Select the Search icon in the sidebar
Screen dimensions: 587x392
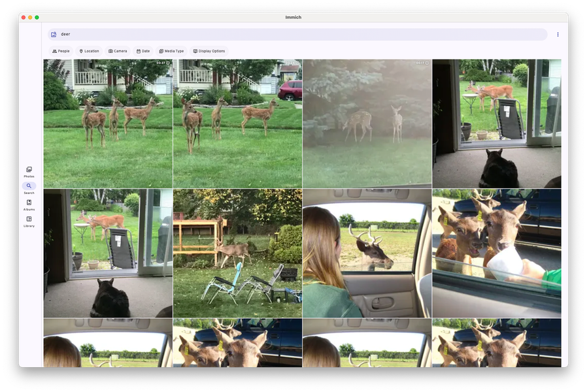point(29,188)
